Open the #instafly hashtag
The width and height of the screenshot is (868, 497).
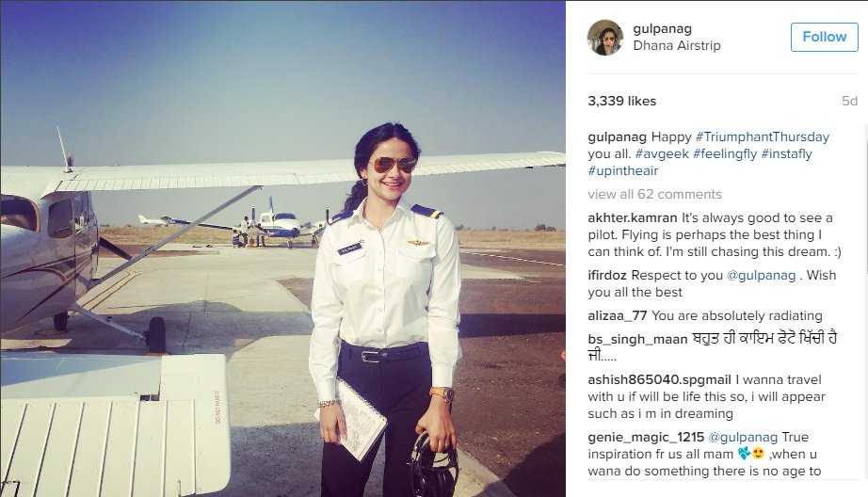click(x=787, y=153)
